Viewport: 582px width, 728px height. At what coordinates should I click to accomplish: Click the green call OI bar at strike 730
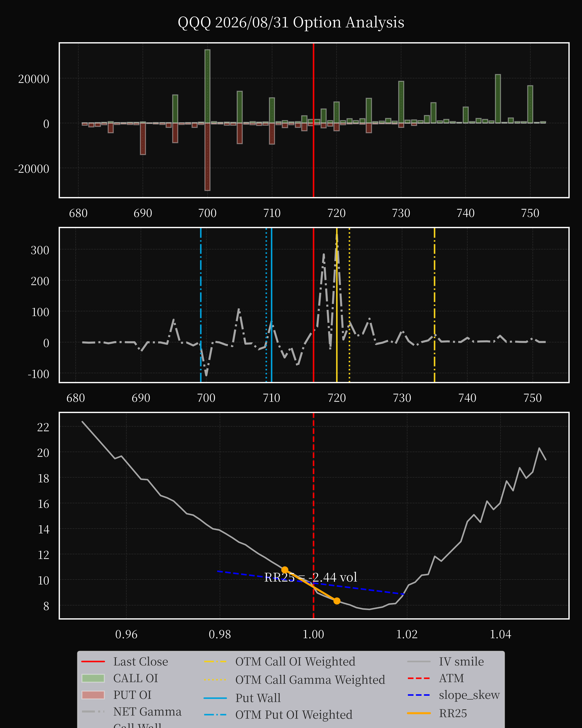401,102
